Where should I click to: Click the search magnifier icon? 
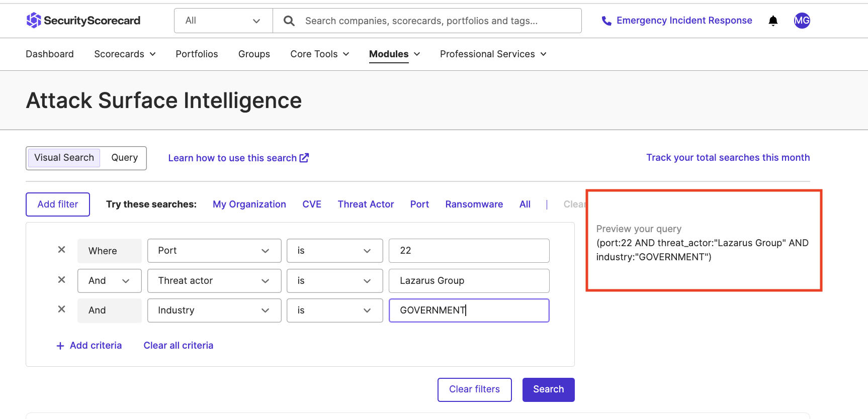289,21
